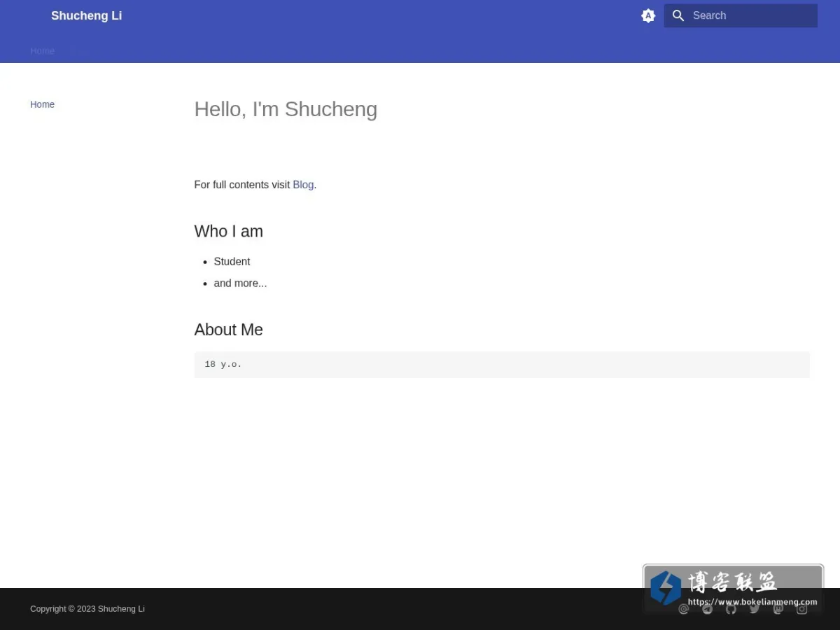
Task: Click the 'Hello, I'm Shucheng' page title
Action: (x=286, y=109)
